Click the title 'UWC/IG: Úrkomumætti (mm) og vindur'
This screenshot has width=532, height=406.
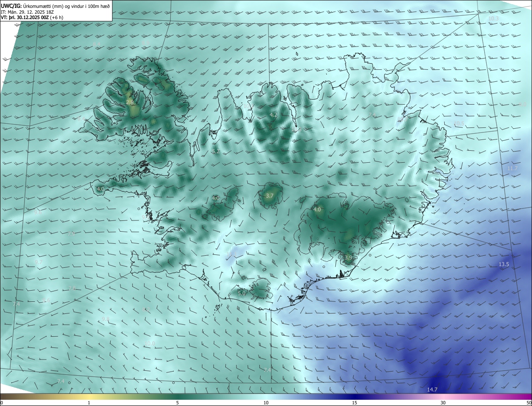point(55,5)
